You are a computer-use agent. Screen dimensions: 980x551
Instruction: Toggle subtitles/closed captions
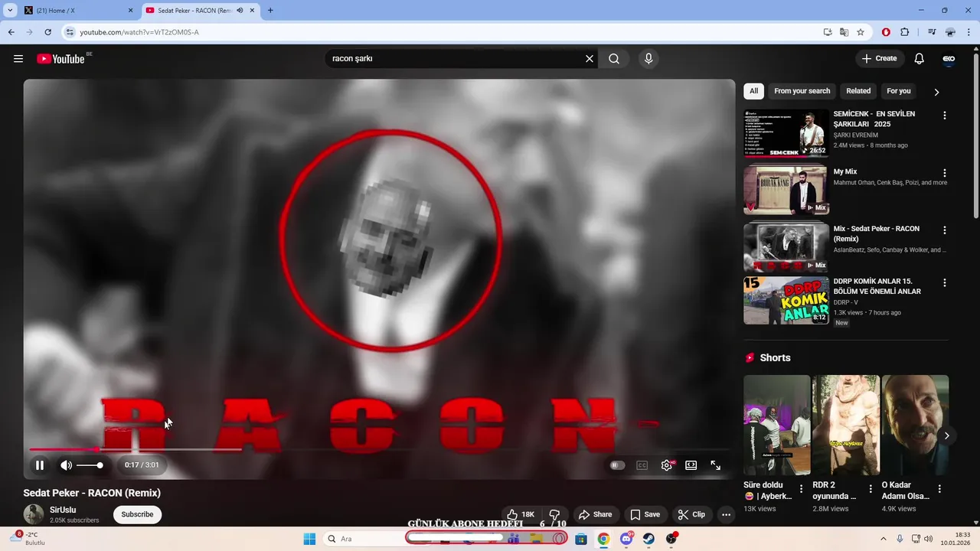[642, 465]
